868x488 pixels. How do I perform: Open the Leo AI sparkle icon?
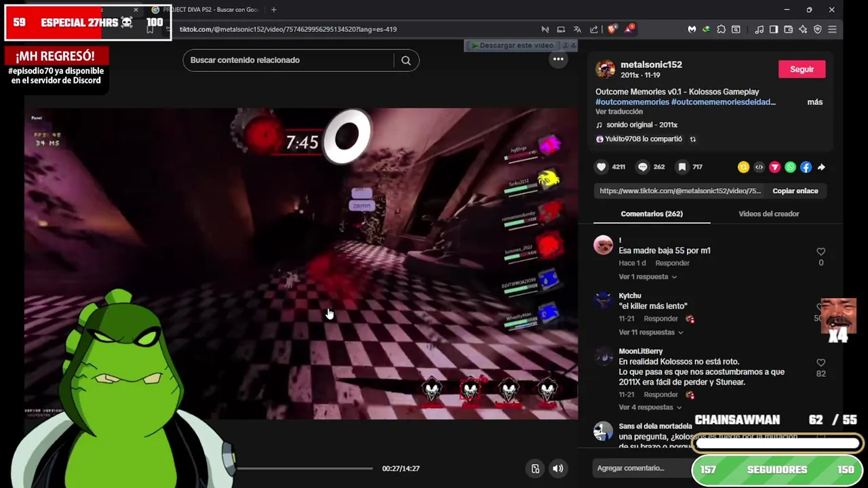[803, 29]
